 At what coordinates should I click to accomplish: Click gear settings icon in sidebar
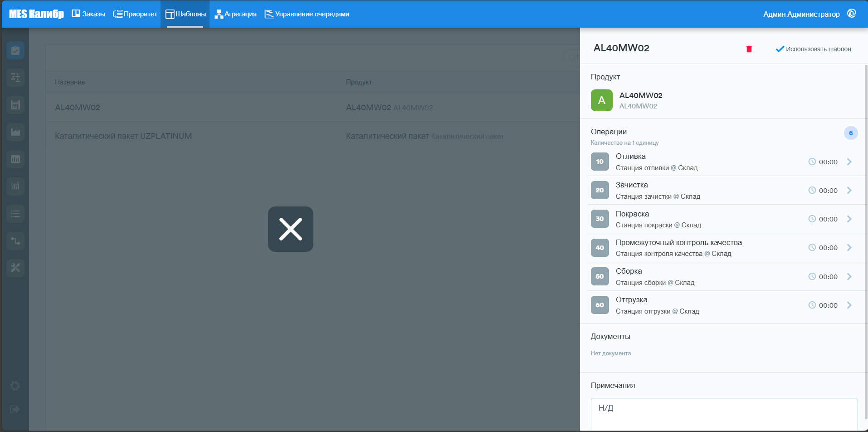pyautogui.click(x=15, y=386)
